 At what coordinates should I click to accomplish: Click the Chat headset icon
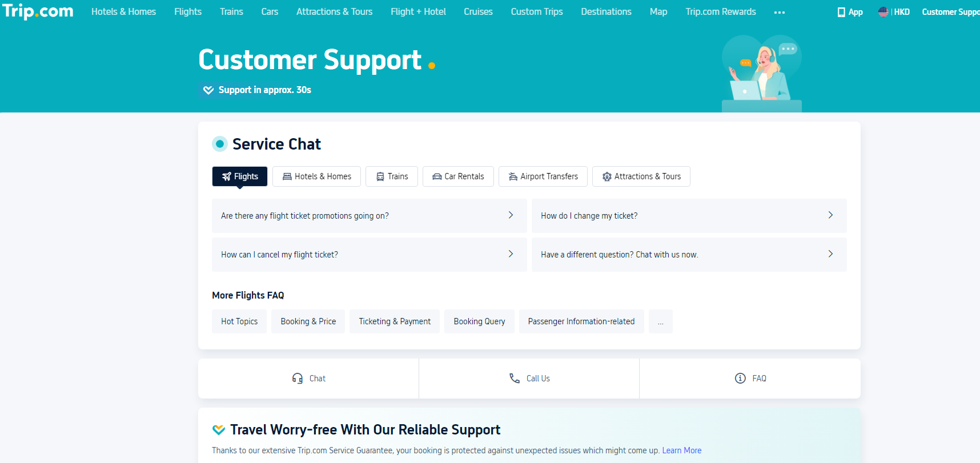298,378
